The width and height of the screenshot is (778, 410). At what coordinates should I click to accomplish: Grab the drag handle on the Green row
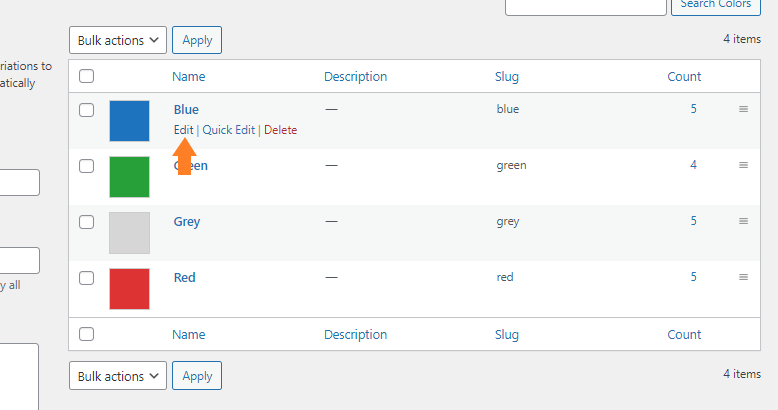tap(743, 165)
